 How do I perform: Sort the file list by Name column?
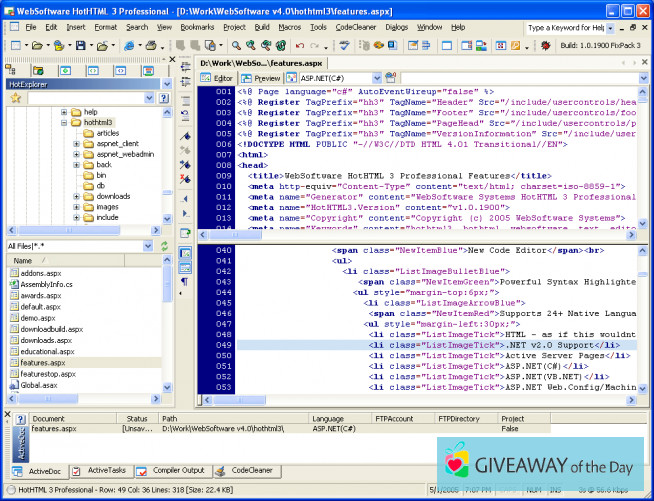[22, 260]
